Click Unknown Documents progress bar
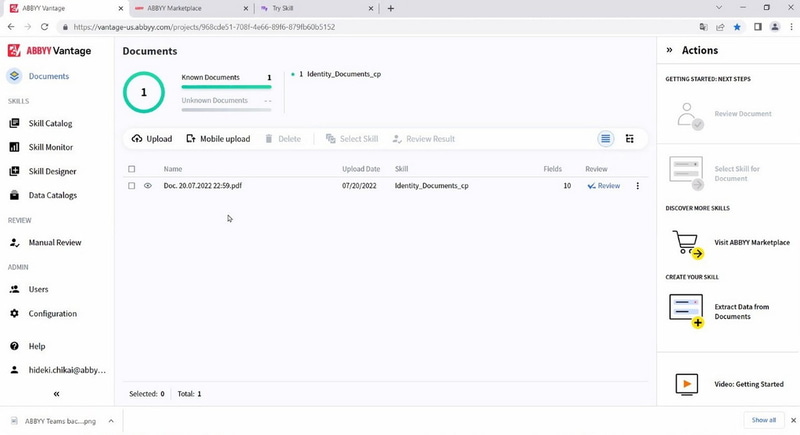This screenshot has width=800, height=435. [227, 110]
